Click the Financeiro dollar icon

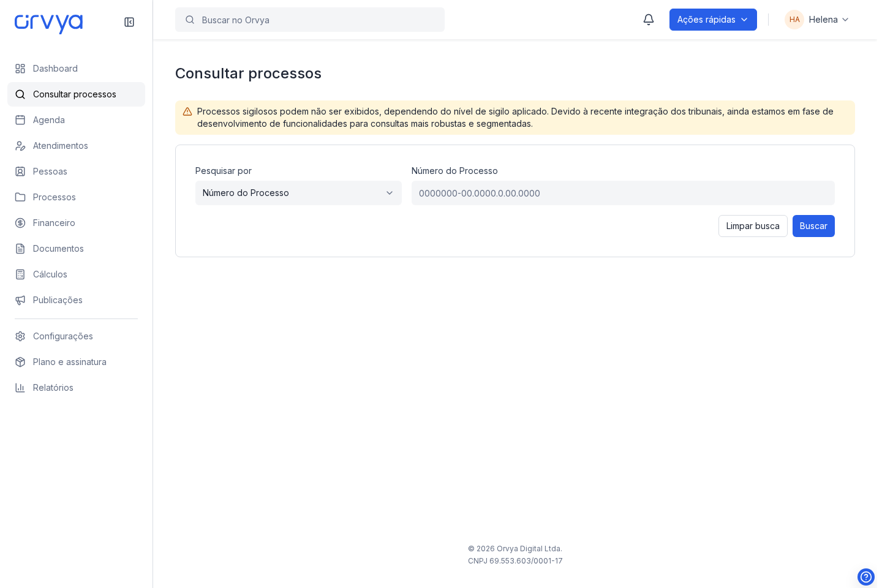click(20, 223)
